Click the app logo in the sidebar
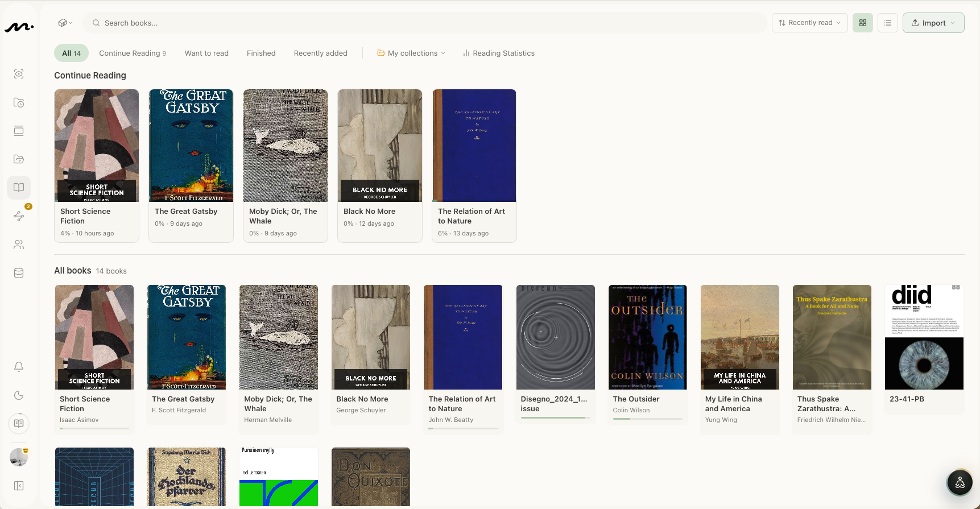The height and width of the screenshot is (509, 980). (19, 27)
